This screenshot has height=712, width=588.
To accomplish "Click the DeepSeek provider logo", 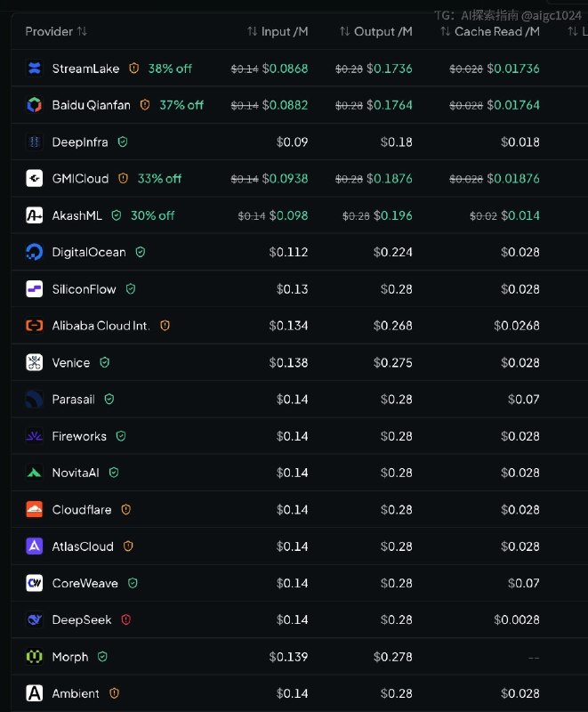I will (x=35, y=619).
